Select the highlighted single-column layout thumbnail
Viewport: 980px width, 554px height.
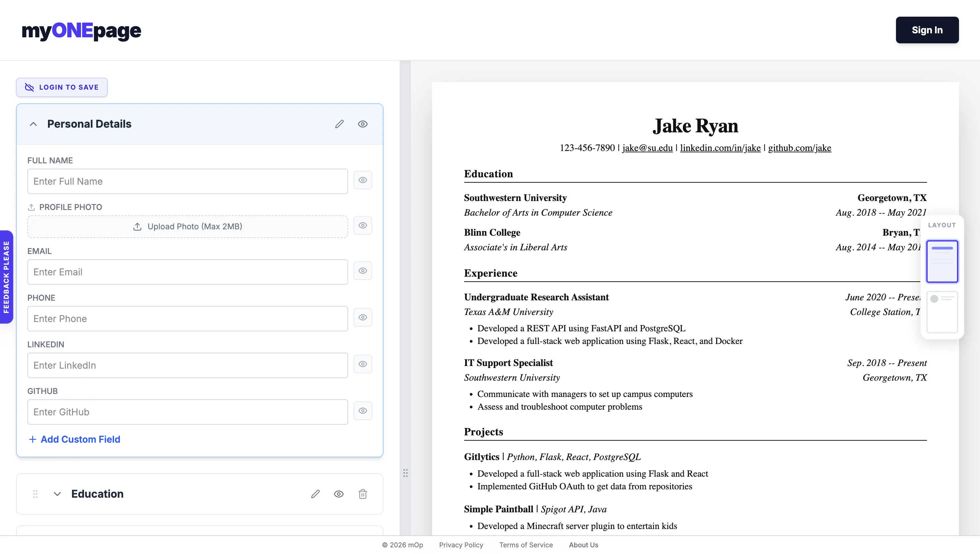(942, 261)
